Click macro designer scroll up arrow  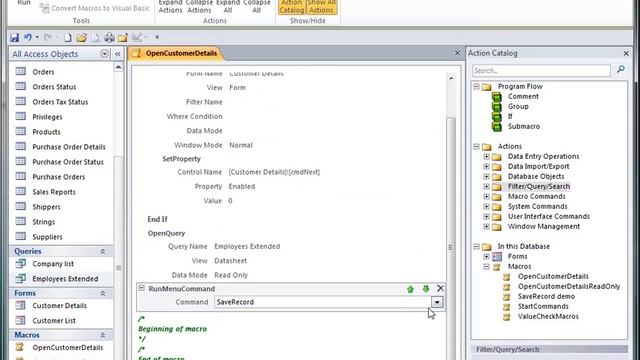click(x=451, y=78)
